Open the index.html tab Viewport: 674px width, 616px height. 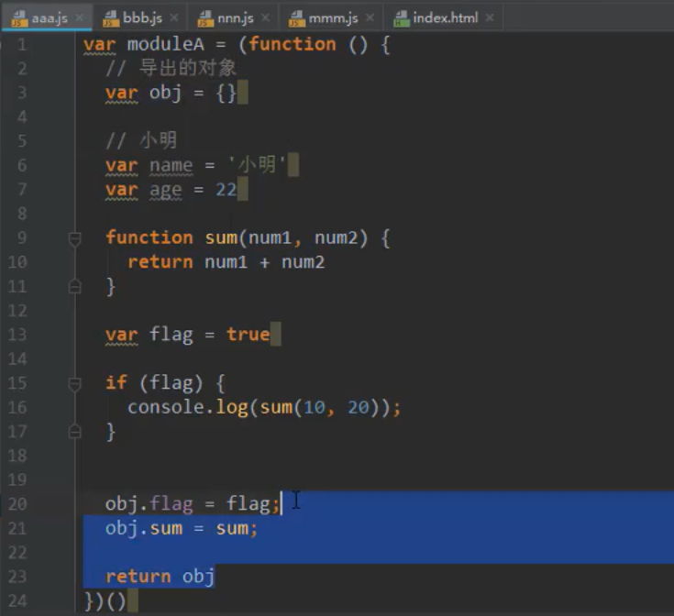pyautogui.click(x=444, y=18)
